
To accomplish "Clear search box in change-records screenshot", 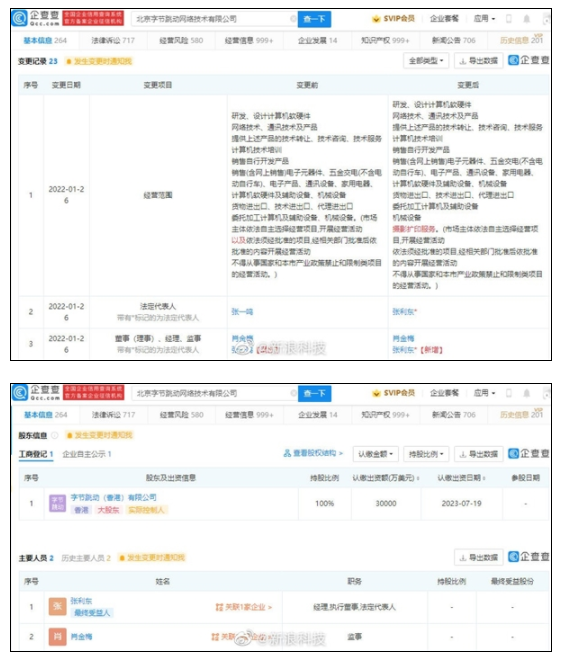I will tap(293, 19).
